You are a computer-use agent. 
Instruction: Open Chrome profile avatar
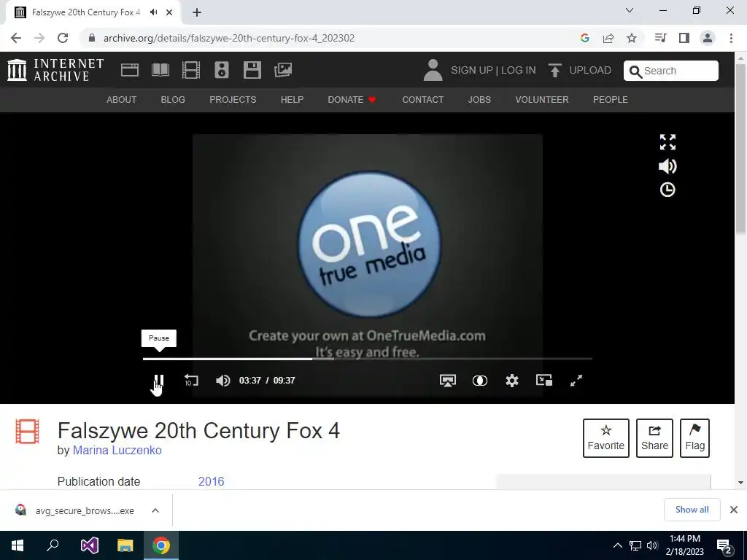[708, 38]
